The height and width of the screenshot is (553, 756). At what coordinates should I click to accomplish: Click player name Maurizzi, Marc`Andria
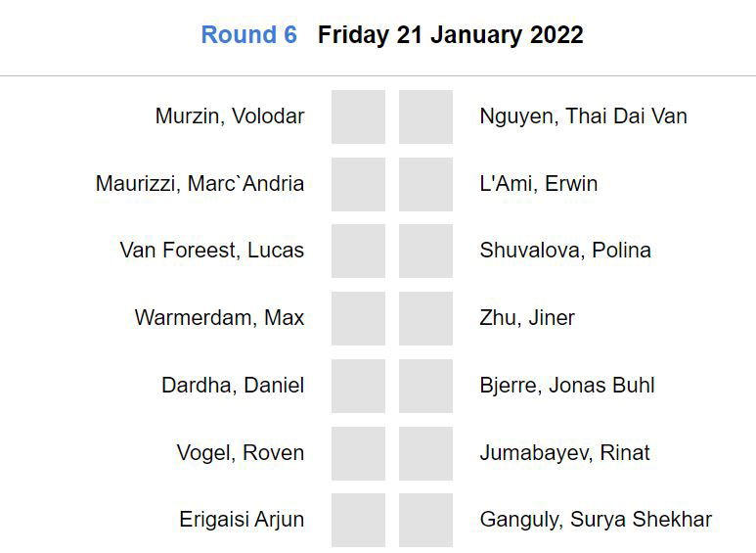click(200, 184)
